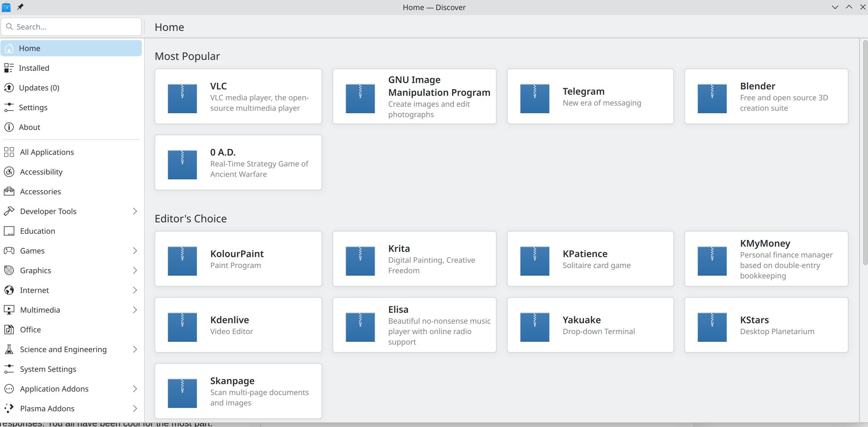Click the Discover app icon in title bar

[6, 7]
